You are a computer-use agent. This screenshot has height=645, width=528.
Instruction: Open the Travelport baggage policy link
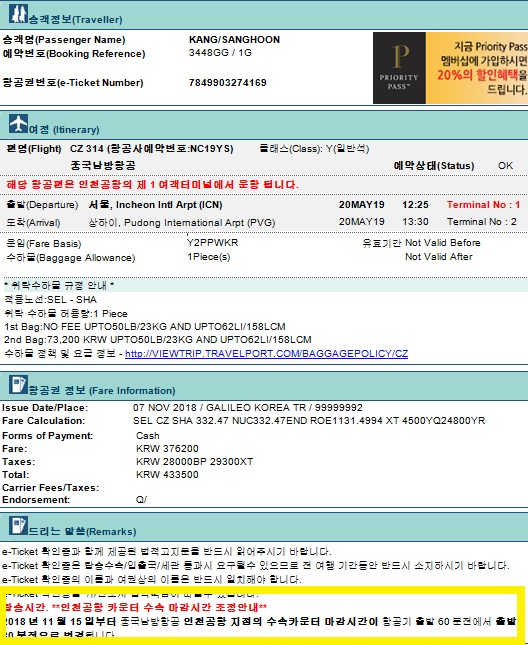pyautogui.click(x=266, y=354)
